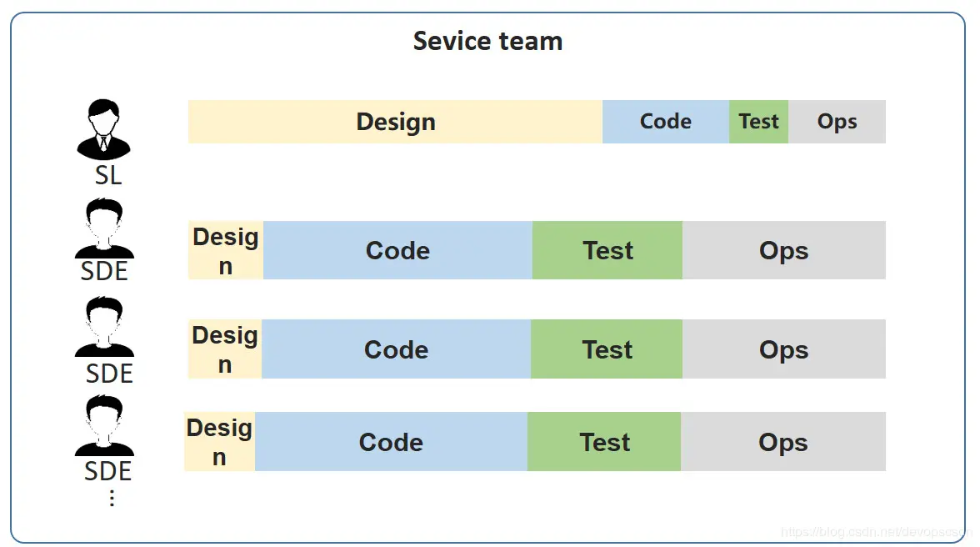This screenshot has height=547, width=980.
Task: Select the wide Design block in the SL row
Action: [395, 122]
